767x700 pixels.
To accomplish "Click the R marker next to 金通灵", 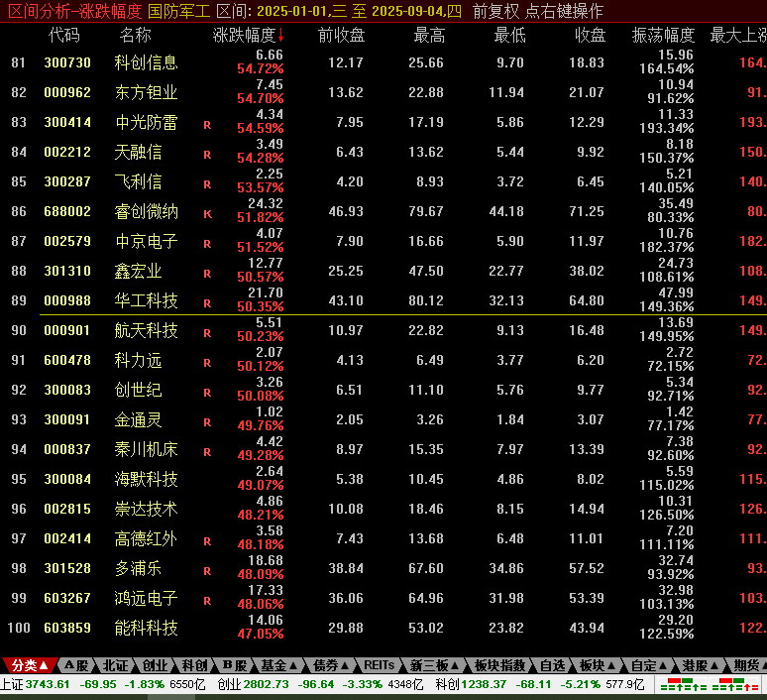I will [207, 422].
